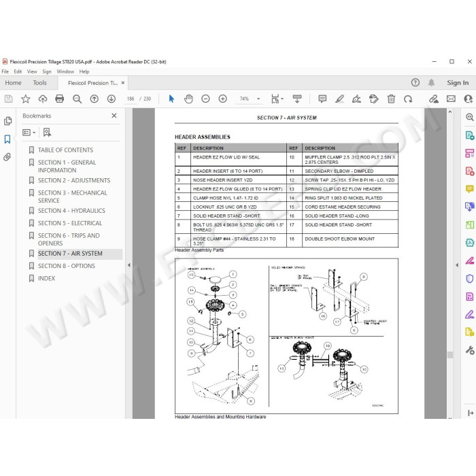476x476 pixels.
Task: Open the bookmark options dropdown
Action: pyautogui.click(x=29, y=133)
